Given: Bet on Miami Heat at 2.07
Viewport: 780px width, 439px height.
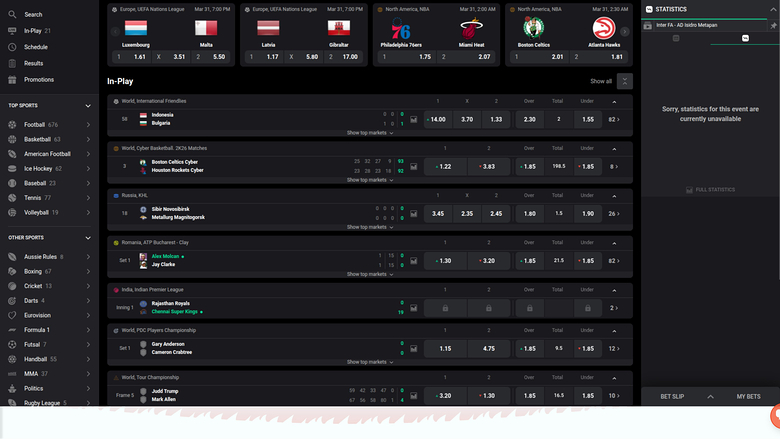Looking at the screenshot, I should (x=467, y=57).
